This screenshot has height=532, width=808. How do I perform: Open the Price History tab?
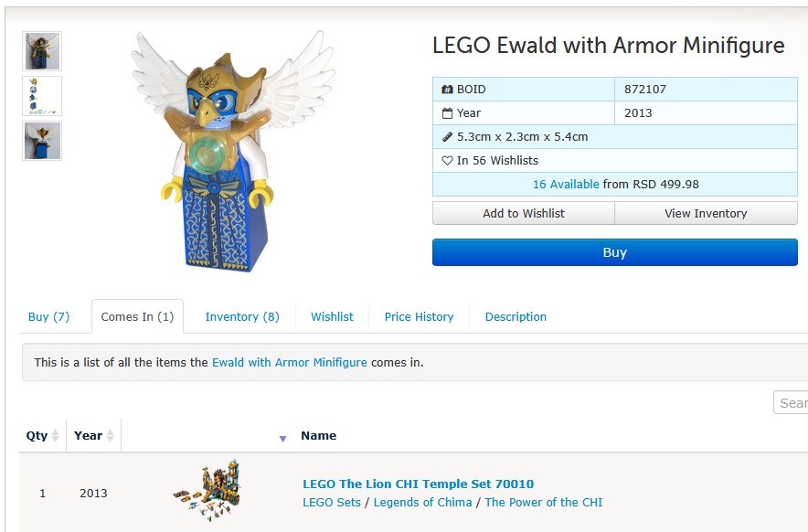(419, 316)
